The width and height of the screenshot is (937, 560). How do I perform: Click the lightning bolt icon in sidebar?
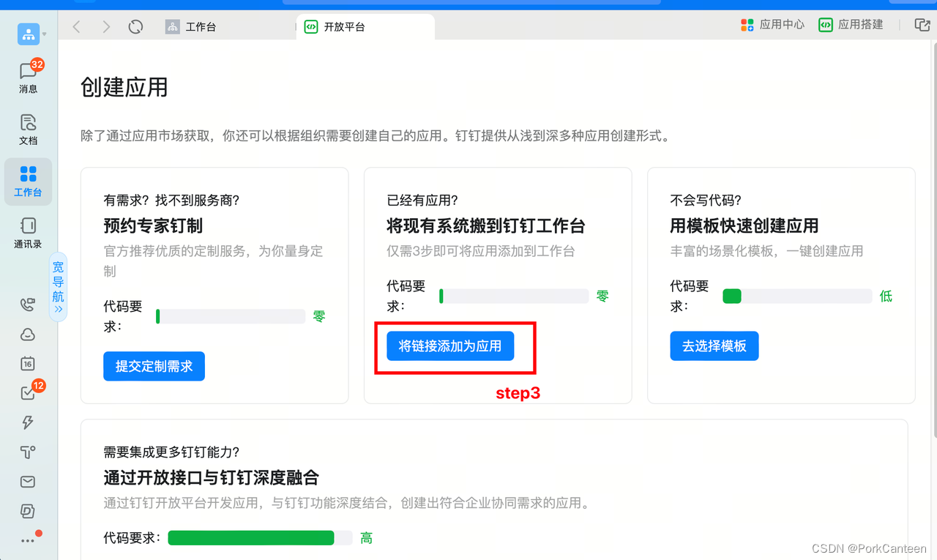pos(28,422)
